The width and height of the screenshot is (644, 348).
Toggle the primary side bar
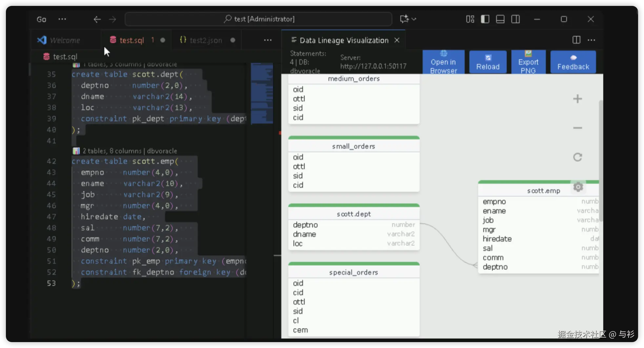coord(485,19)
